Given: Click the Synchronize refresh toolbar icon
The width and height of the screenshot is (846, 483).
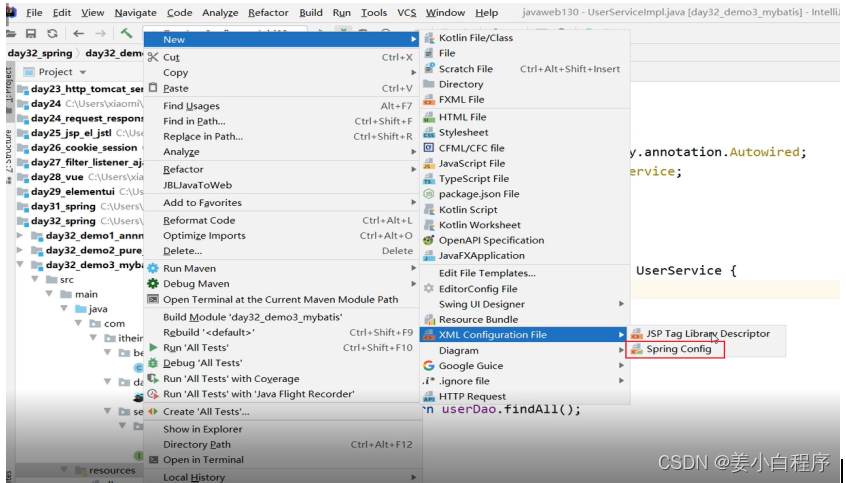Looking at the screenshot, I should pyautogui.click(x=52, y=33).
